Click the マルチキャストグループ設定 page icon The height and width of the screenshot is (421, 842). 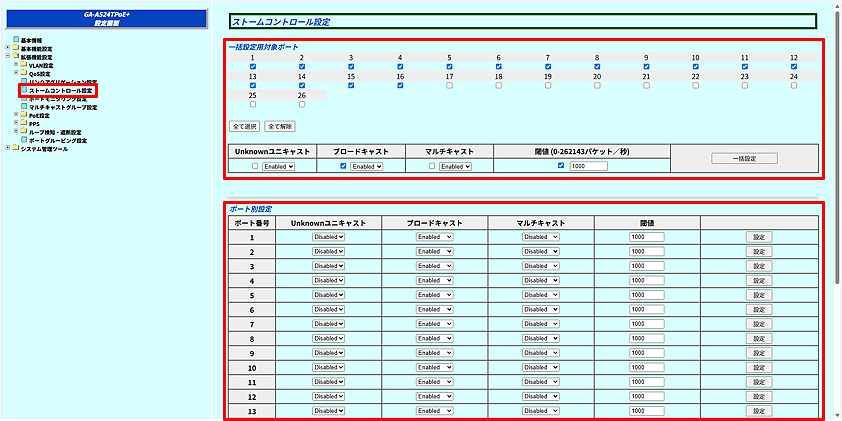pos(24,107)
